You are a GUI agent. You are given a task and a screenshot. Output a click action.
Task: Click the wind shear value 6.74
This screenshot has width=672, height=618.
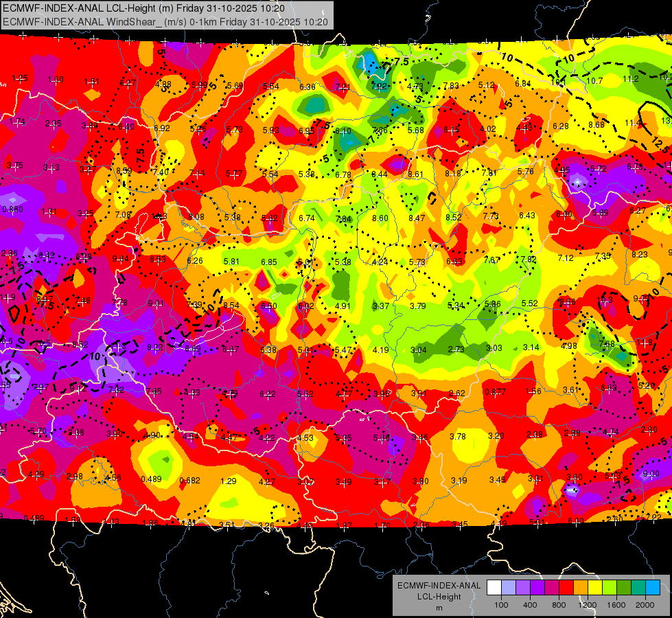pyautogui.click(x=307, y=218)
